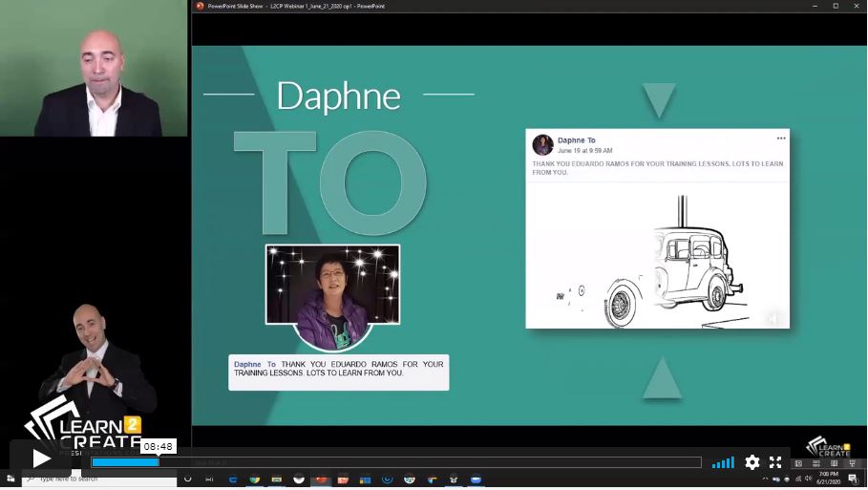868x490 pixels.
Task: Click the taskbar clock and date
Action: click(828, 478)
